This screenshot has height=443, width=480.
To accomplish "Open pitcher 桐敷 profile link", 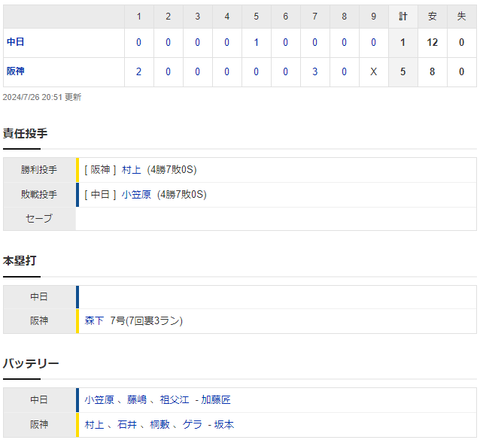I will click(160, 425).
